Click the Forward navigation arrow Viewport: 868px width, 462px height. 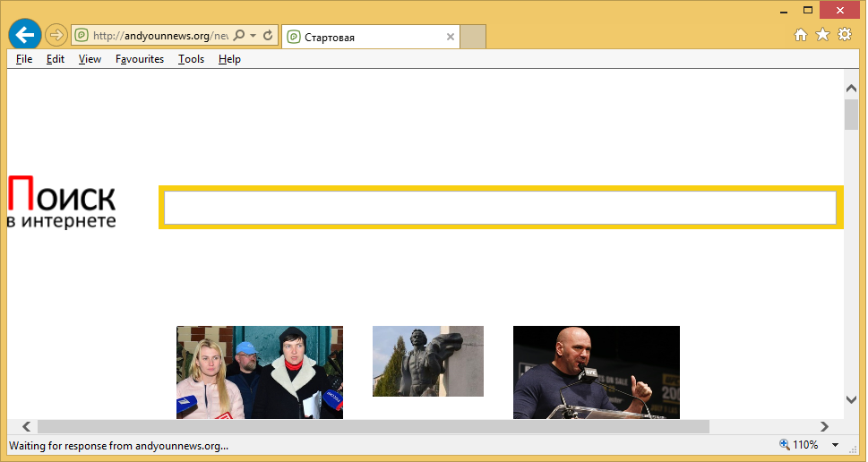click(x=56, y=36)
